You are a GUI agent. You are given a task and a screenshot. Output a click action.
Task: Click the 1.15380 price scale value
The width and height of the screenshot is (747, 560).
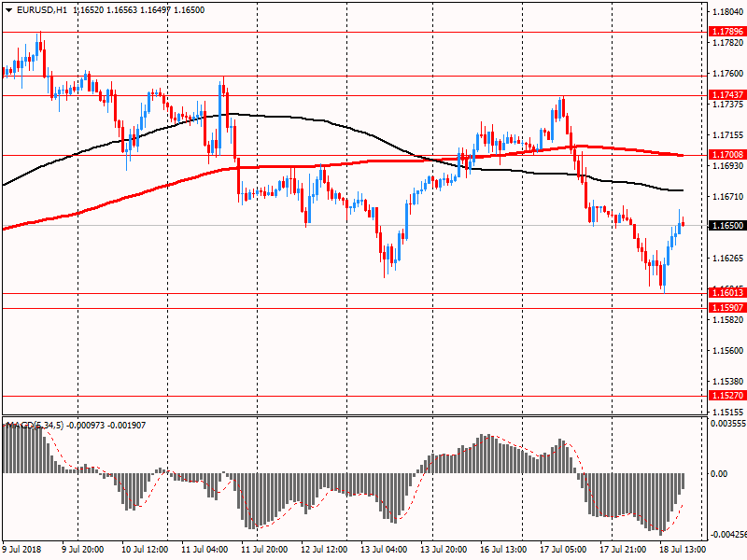point(728,382)
